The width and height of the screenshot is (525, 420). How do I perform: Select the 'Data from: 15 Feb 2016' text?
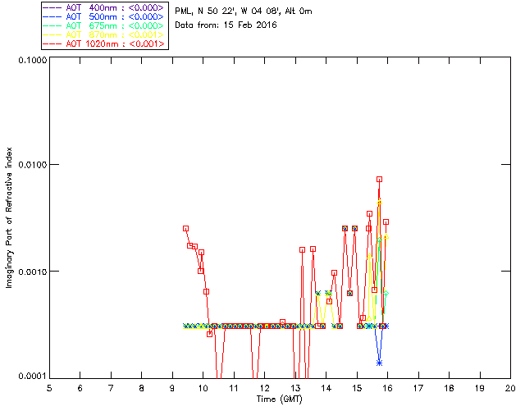[226, 25]
